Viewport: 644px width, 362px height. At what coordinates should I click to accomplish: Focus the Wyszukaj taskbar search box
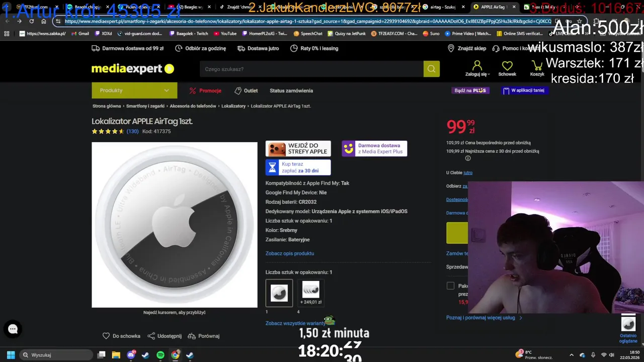tap(56, 355)
